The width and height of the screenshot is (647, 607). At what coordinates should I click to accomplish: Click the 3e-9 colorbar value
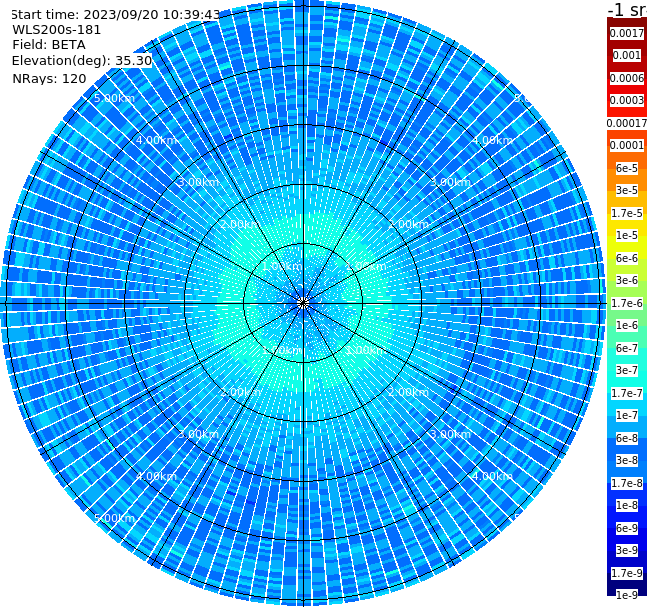(627, 550)
